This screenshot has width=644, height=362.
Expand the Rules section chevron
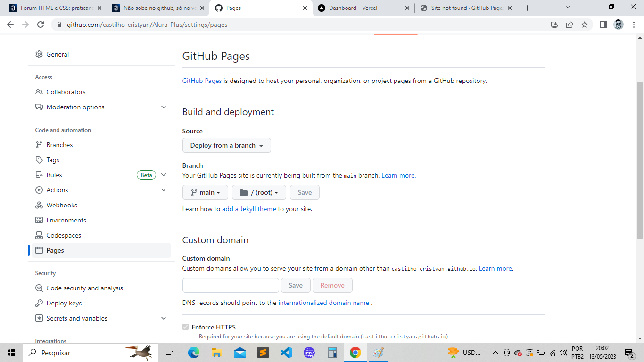coord(164,175)
